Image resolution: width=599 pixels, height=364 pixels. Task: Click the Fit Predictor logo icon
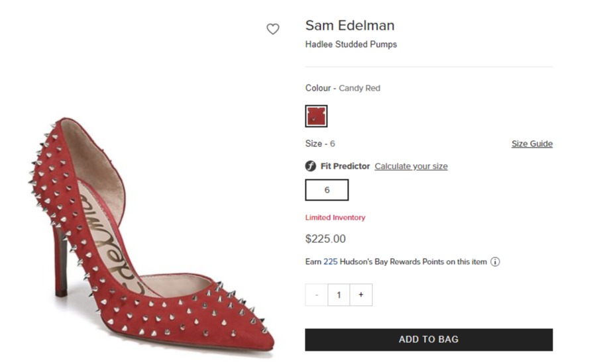pyautogui.click(x=311, y=166)
